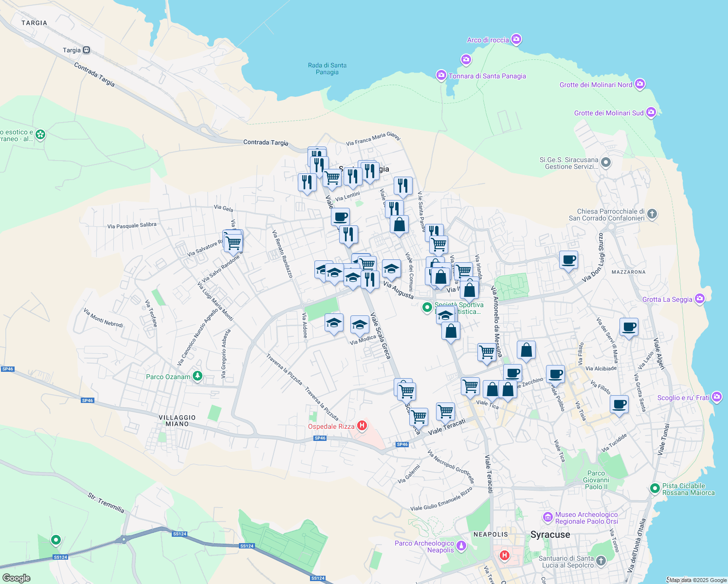Select the Arco di roccia camera marker

[516, 39]
